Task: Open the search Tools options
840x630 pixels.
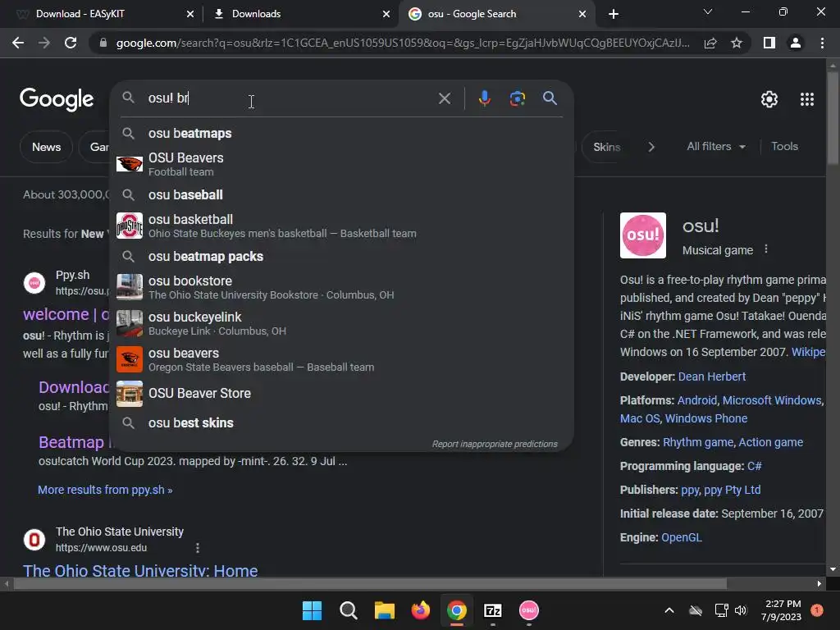Action: [x=784, y=146]
